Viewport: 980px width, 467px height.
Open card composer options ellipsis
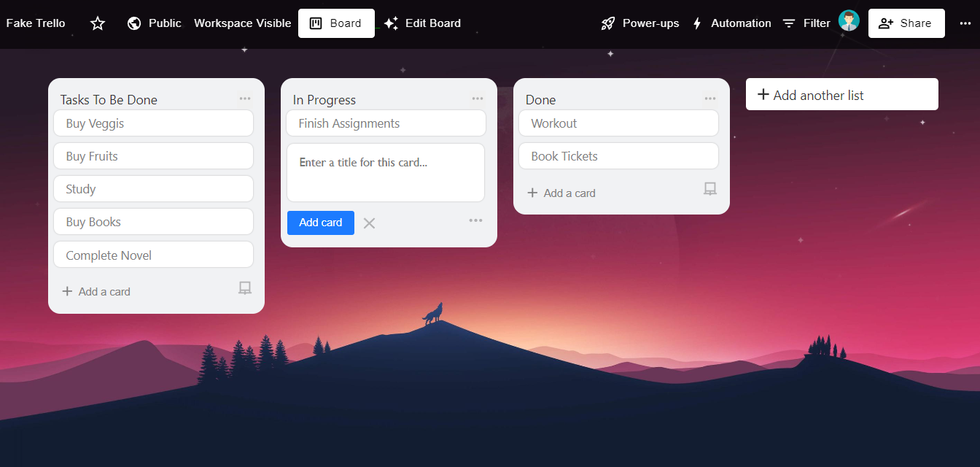tap(475, 220)
